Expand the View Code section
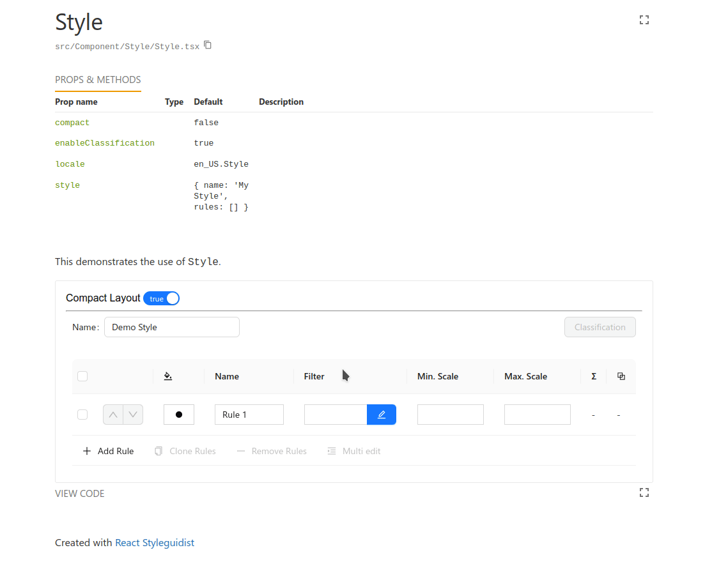Screen dimensions: 728x587 click(x=80, y=494)
